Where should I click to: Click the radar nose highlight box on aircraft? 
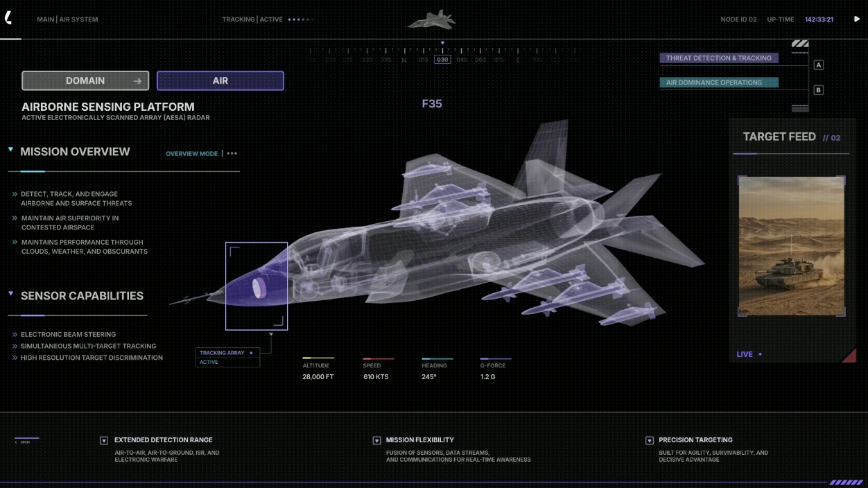[257, 286]
